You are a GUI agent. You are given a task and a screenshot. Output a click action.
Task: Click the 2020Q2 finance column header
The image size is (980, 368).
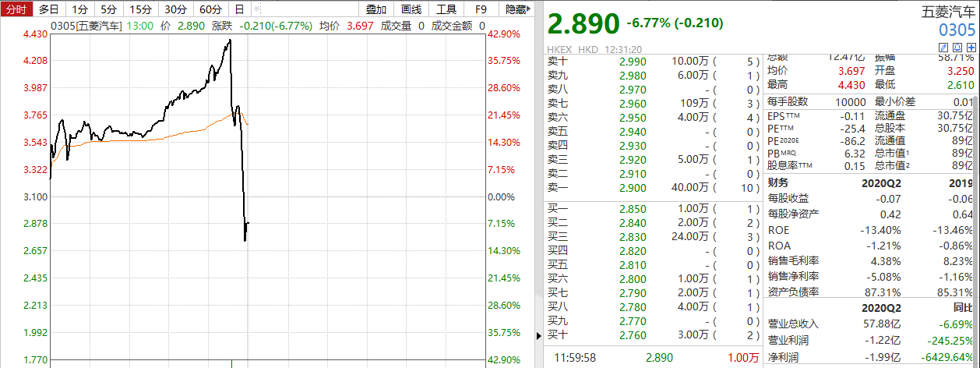tap(882, 182)
